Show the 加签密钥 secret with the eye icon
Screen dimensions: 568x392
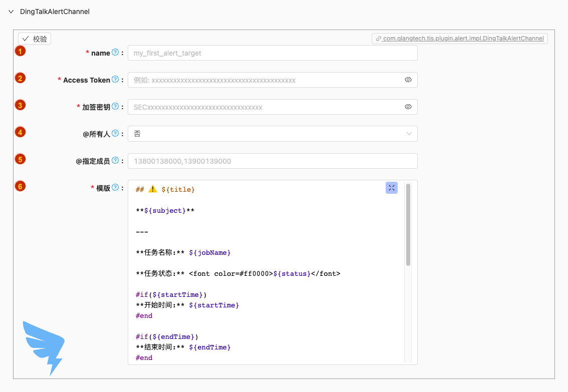(x=408, y=107)
